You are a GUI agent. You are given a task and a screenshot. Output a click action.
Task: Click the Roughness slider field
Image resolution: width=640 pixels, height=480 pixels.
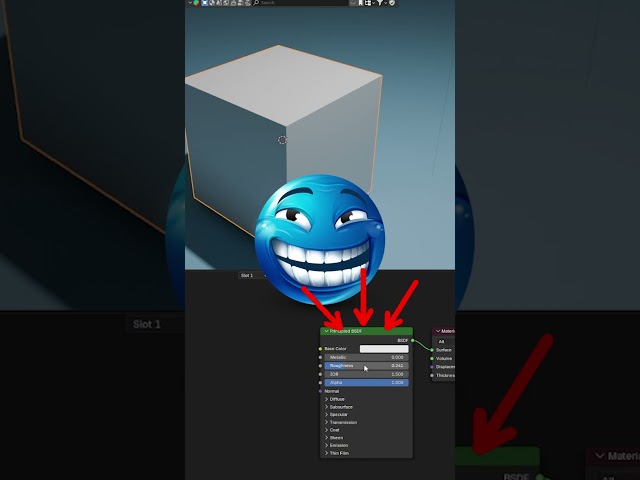point(367,366)
